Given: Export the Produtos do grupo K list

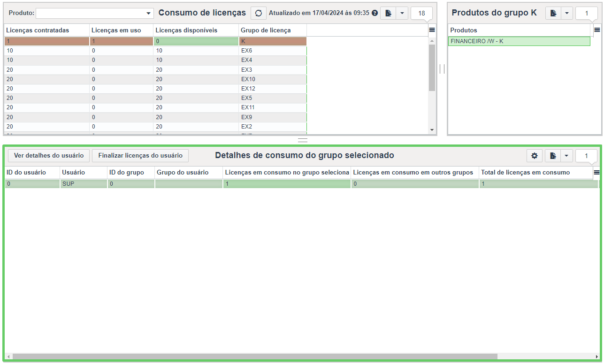Looking at the screenshot, I should [x=553, y=13].
